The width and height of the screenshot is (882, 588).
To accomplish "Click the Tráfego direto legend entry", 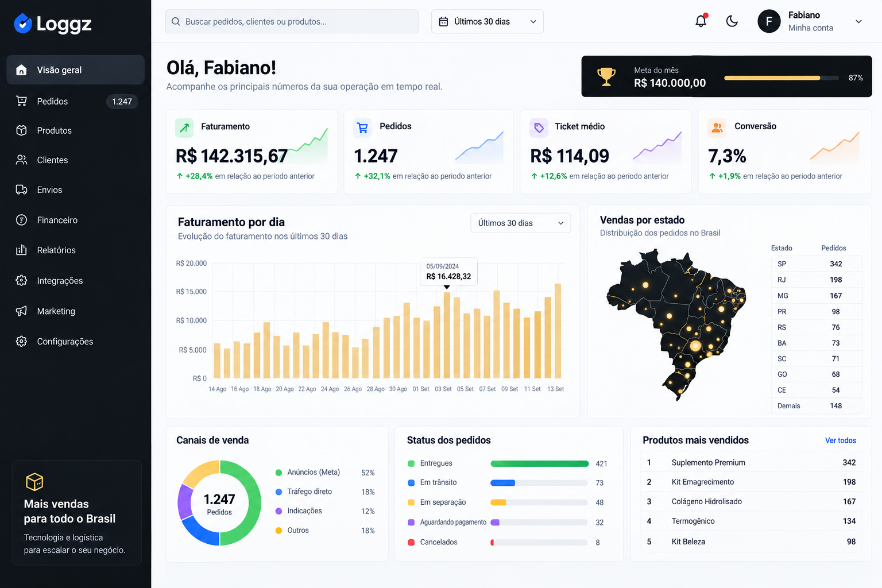I will pos(326,492).
